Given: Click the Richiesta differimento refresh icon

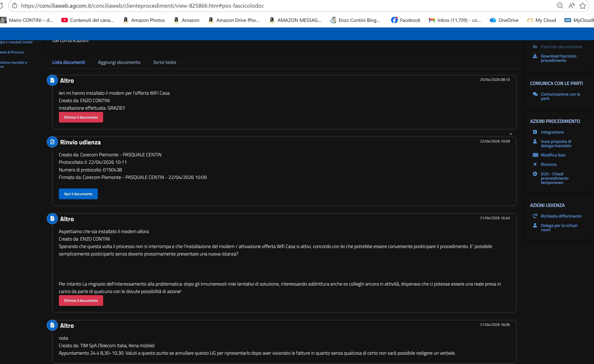Looking at the screenshot, I should (x=535, y=216).
